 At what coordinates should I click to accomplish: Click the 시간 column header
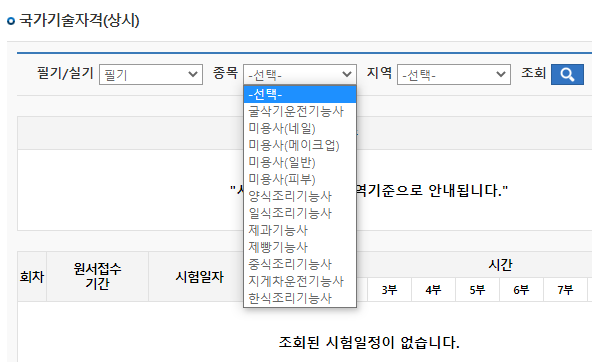pyautogui.click(x=500, y=265)
